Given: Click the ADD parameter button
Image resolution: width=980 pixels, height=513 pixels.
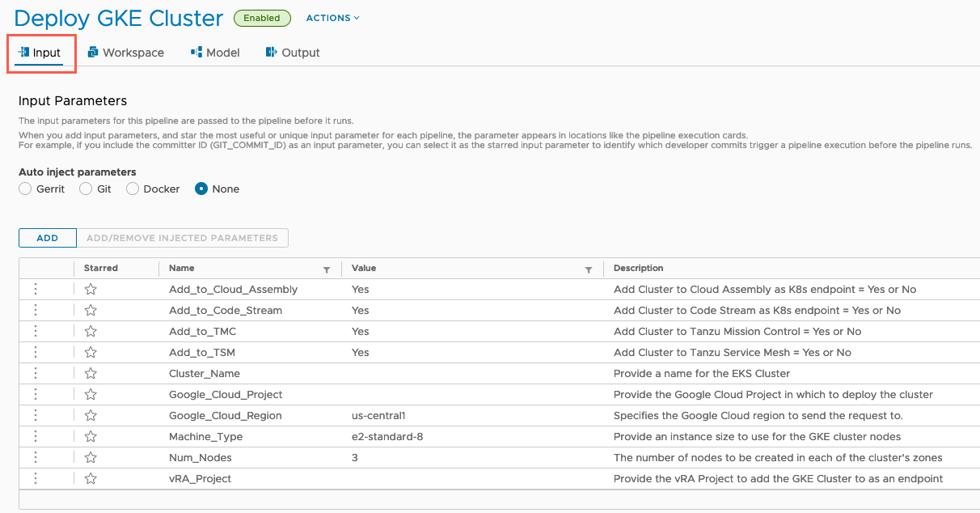Looking at the screenshot, I should click(48, 238).
